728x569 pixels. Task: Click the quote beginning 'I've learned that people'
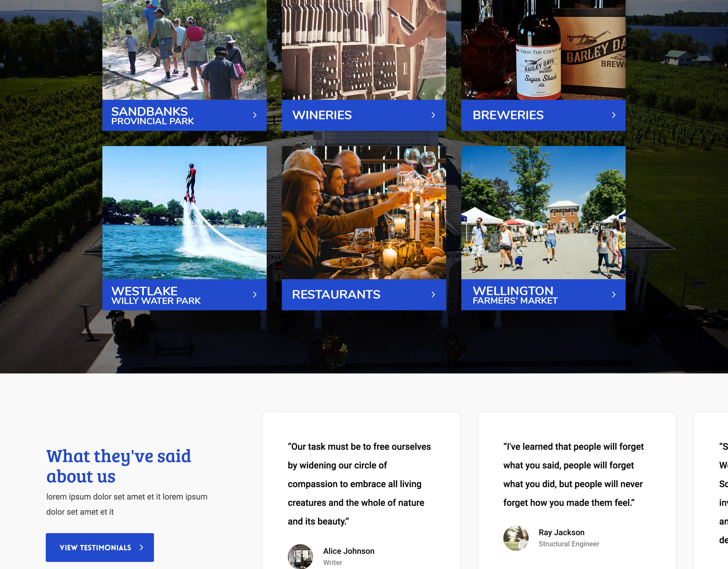[573, 475]
